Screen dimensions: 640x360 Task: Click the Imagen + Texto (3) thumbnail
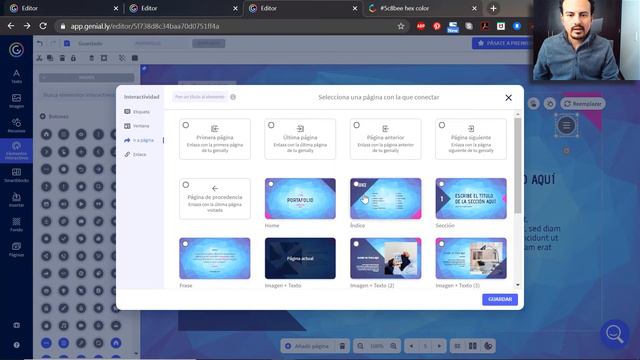[x=471, y=258]
